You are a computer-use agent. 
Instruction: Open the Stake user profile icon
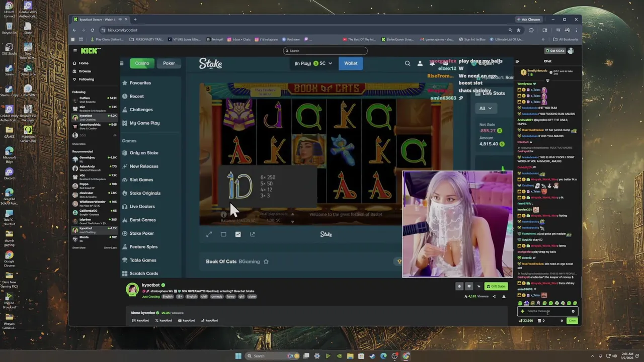click(420, 63)
